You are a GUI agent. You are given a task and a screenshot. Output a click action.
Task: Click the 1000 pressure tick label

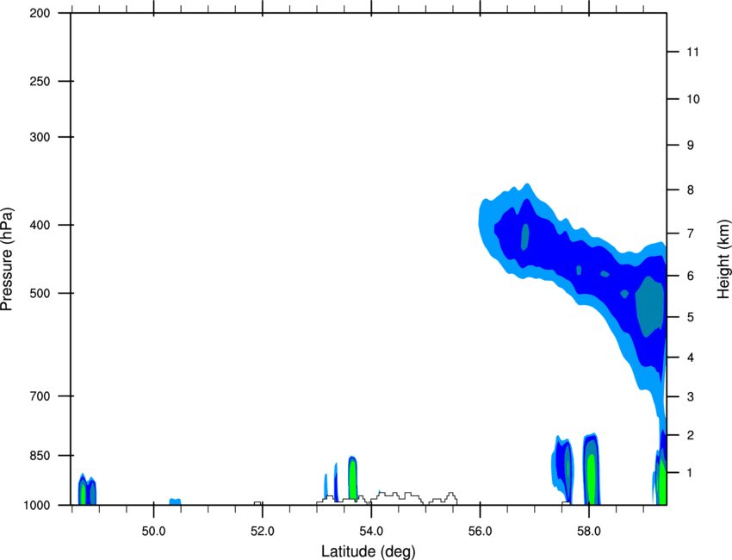pos(37,505)
